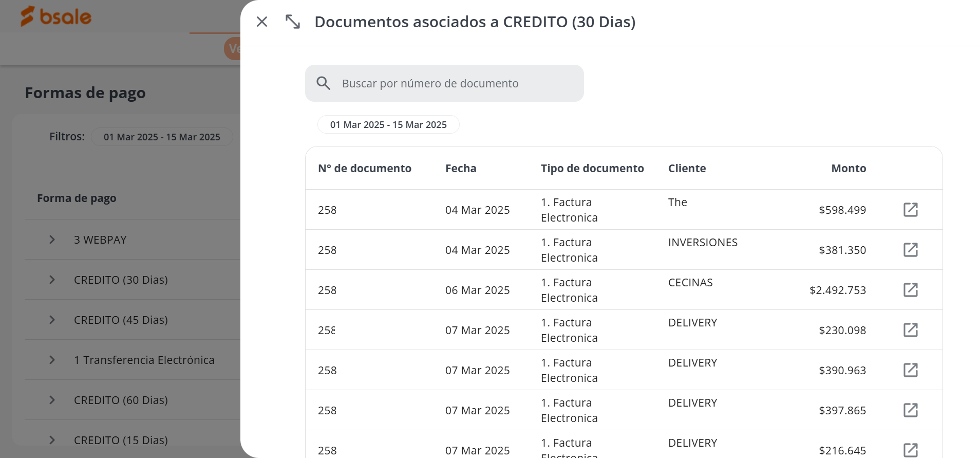Select the N° de documento column header

365,168
